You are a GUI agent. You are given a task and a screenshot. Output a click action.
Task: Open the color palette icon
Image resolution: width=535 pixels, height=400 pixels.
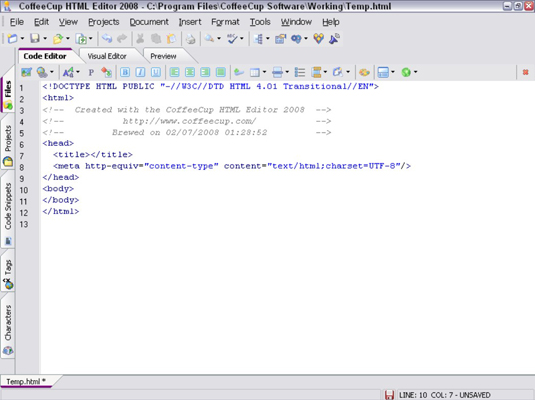click(364, 72)
